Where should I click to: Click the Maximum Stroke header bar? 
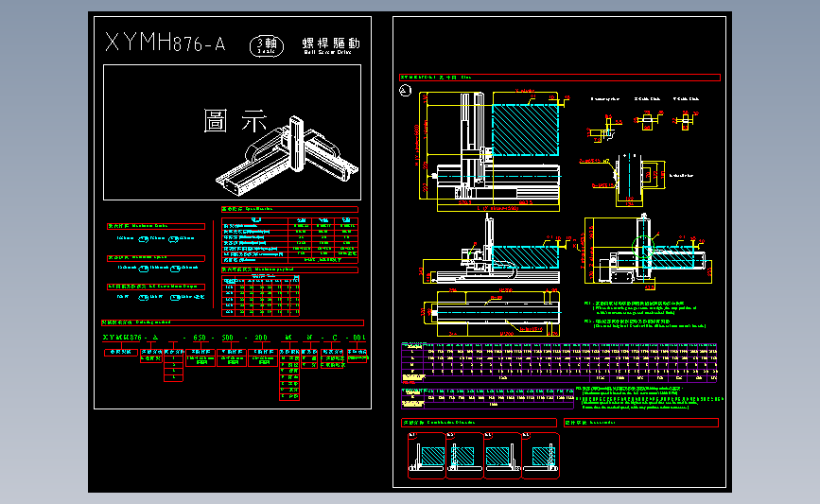pyautogui.click(x=156, y=226)
